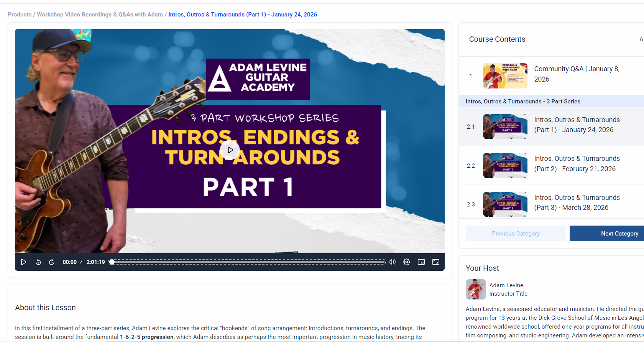Click the video progress bar to seek

(x=247, y=262)
